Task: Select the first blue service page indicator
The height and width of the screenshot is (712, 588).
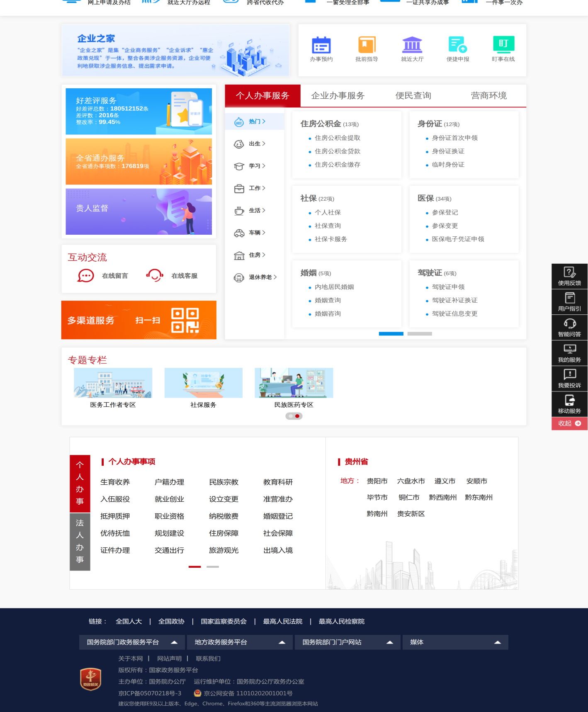Action: point(391,334)
